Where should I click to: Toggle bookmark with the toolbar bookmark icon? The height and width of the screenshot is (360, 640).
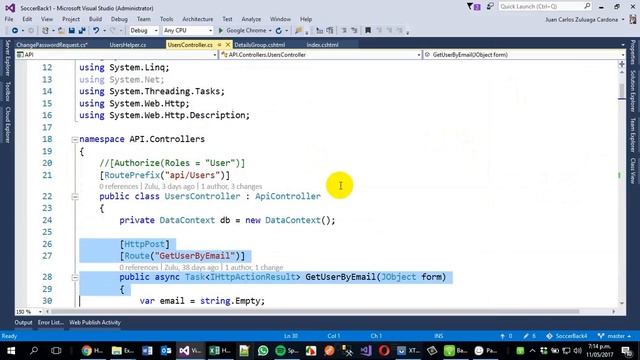click(368, 31)
